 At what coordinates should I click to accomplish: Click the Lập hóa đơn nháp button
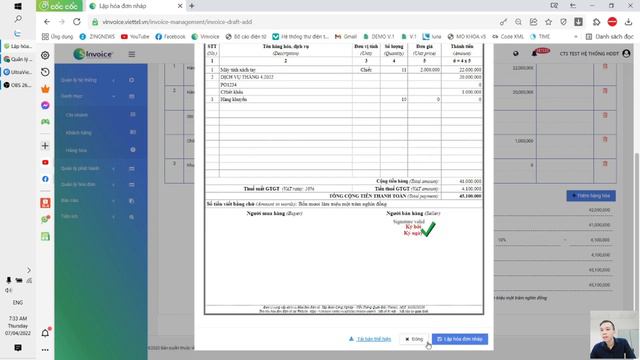(x=460, y=339)
